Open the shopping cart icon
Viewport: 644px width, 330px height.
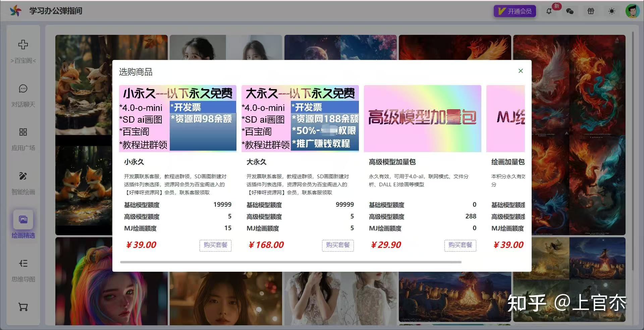[23, 307]
